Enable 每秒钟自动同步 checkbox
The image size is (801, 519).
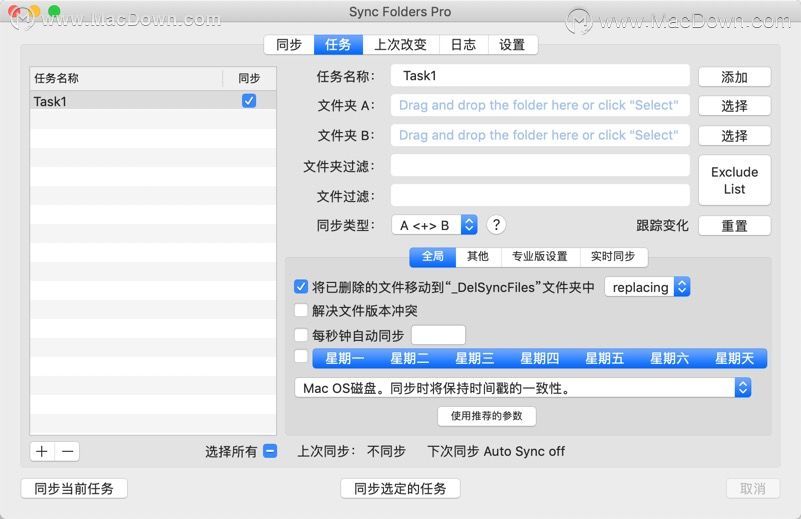pos(301,335)
